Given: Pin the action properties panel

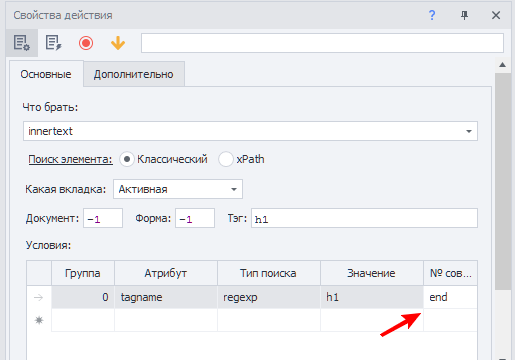Looking at the screenshot, I should tap(464, 15).
